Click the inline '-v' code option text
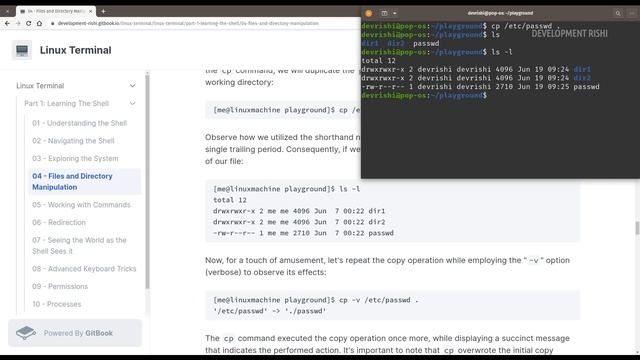 click(x=533, y=260)
